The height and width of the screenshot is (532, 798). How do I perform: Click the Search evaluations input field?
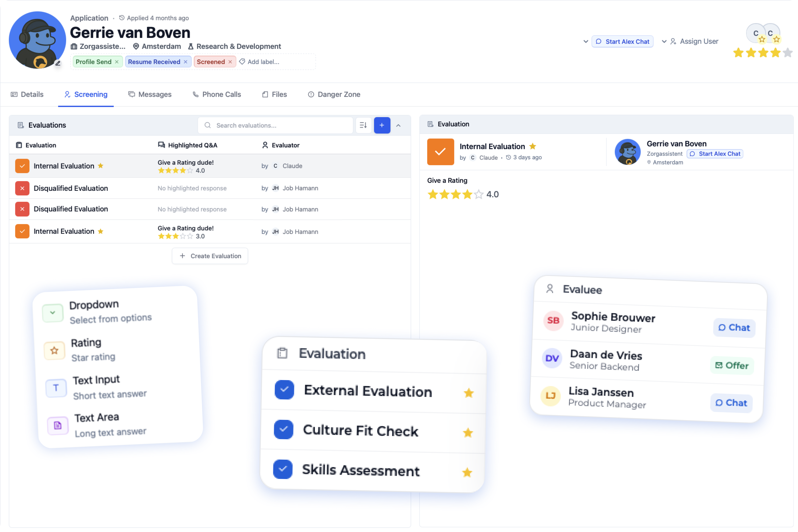[x=275, y=125]
